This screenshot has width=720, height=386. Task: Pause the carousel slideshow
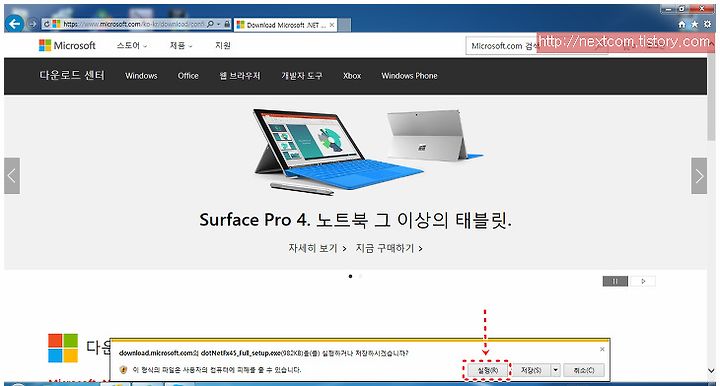(x=615, y=281)
